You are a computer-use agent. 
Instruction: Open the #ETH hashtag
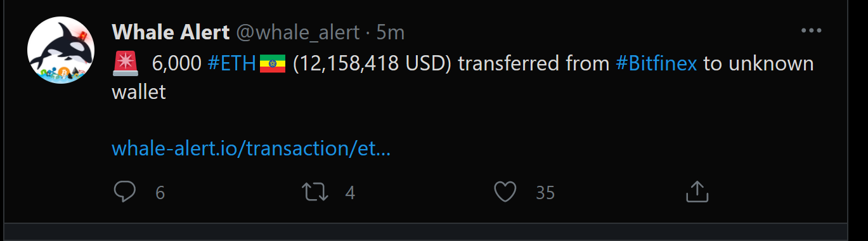coord(231,63)
